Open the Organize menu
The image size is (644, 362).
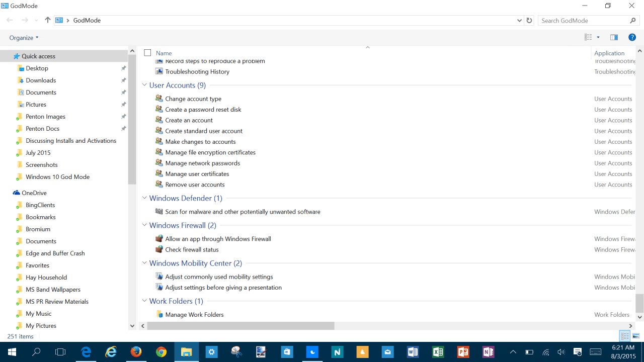(x=24, y=38)
